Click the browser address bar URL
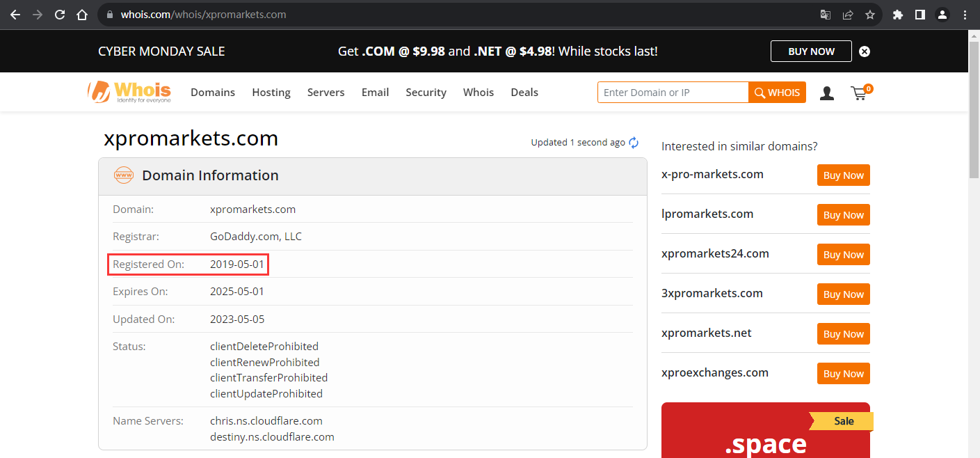This screenshot has height=458, width=980. 203,15
